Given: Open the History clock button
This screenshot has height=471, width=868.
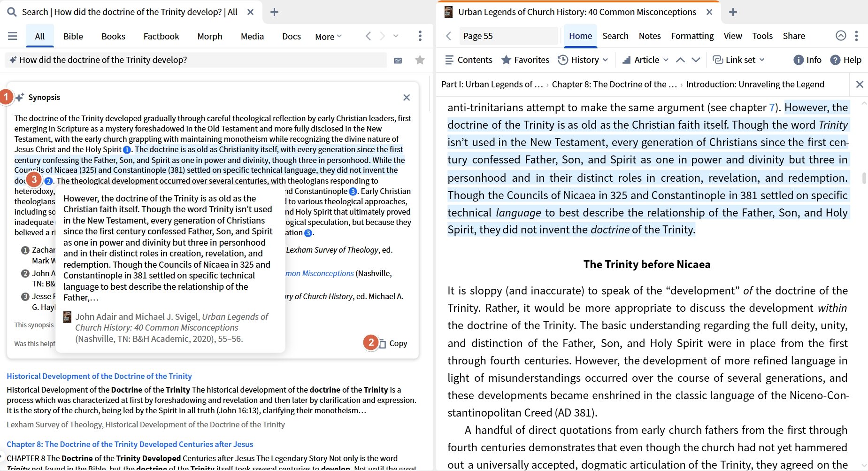Looking at the screenshot, I should pos(578,60).
